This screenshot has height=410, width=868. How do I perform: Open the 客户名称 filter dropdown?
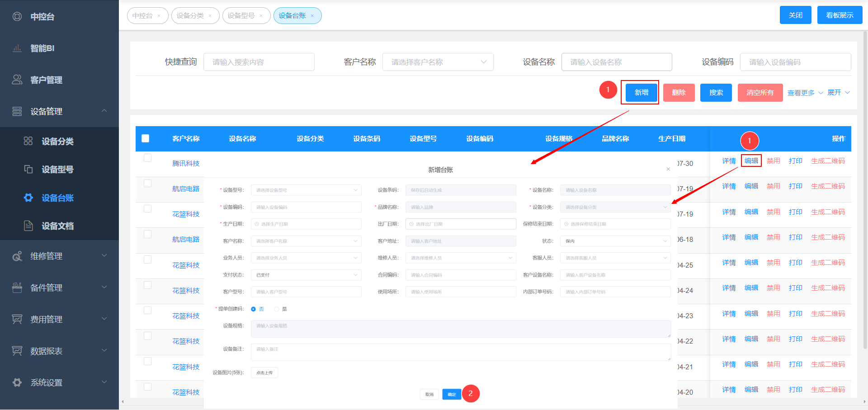pyautogui.click(x=438, y=62)
